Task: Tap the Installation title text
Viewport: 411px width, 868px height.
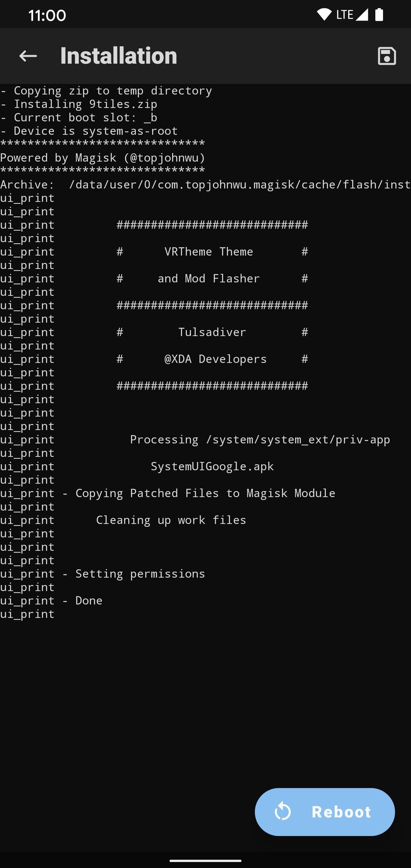Action: pyautogui.click(x=118, y=56)
